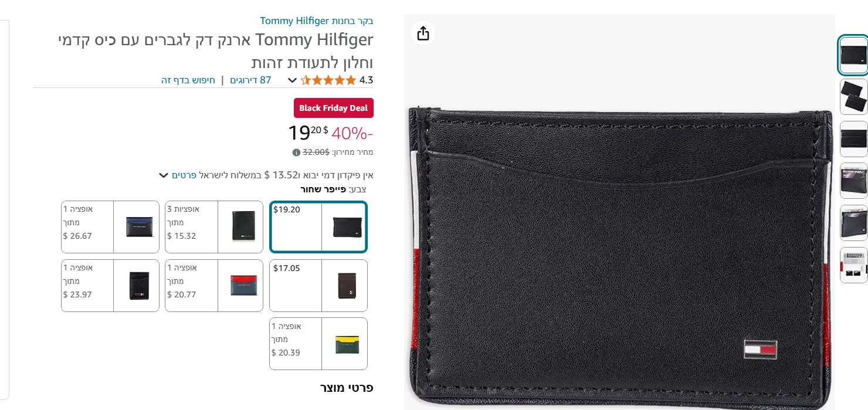Select the $17.05 brown wallet option
The height and width of the screenshot is (410, 868).
tap(318, 286)
